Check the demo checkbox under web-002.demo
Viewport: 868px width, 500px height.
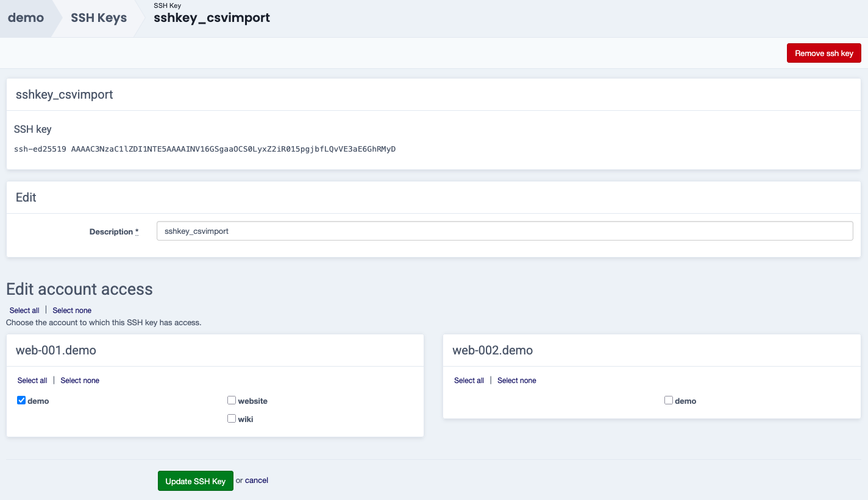coord(669,400)
